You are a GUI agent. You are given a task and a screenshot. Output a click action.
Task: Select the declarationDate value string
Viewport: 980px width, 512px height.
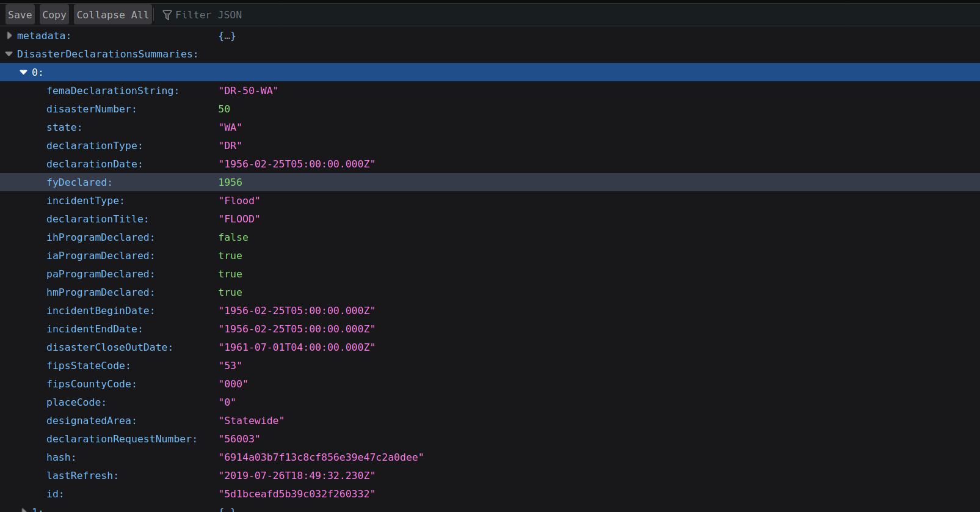(297, 164)
